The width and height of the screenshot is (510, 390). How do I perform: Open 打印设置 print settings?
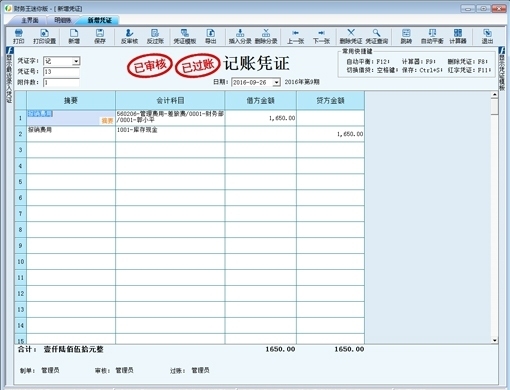point(44,36)
